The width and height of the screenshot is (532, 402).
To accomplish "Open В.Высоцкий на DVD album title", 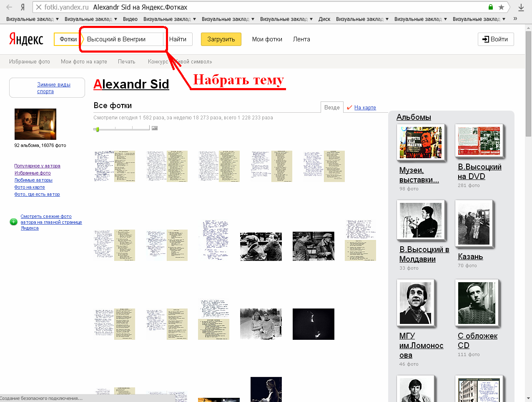I will tap(479, 172).
